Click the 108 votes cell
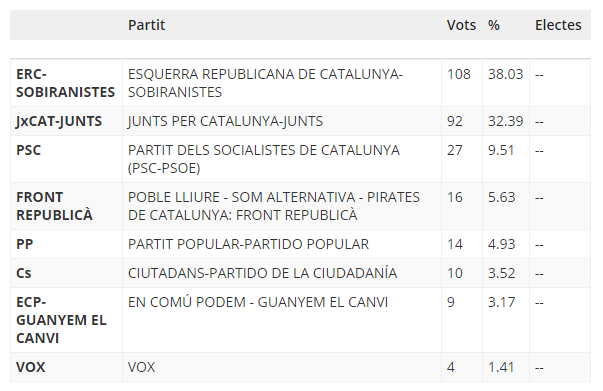 [x=459, y=74]
